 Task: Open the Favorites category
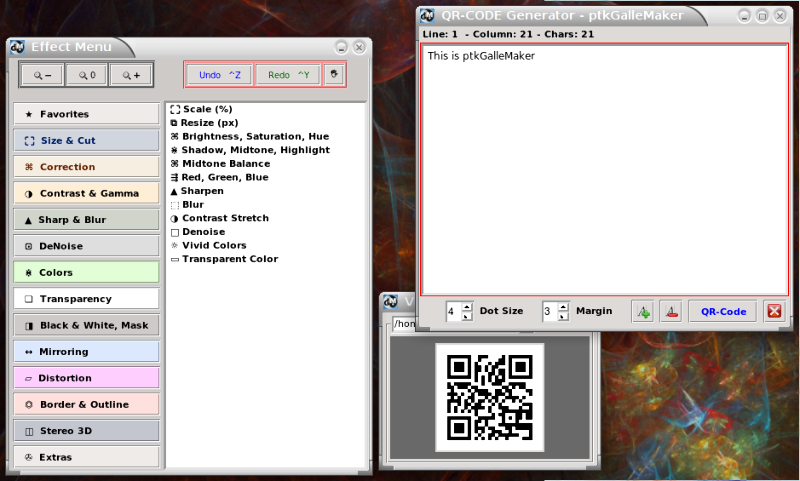(86, 114)
